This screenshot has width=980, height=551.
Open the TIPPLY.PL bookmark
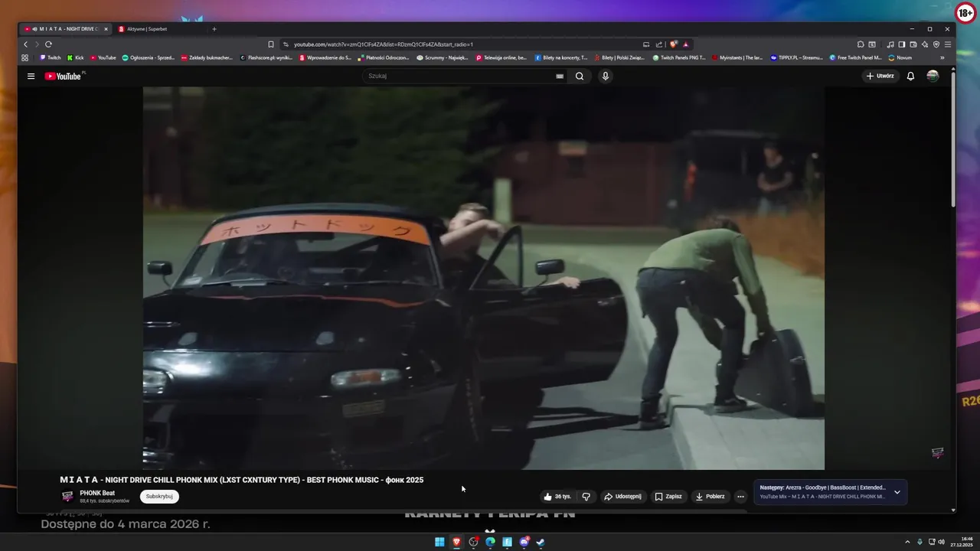coord(797,57)
